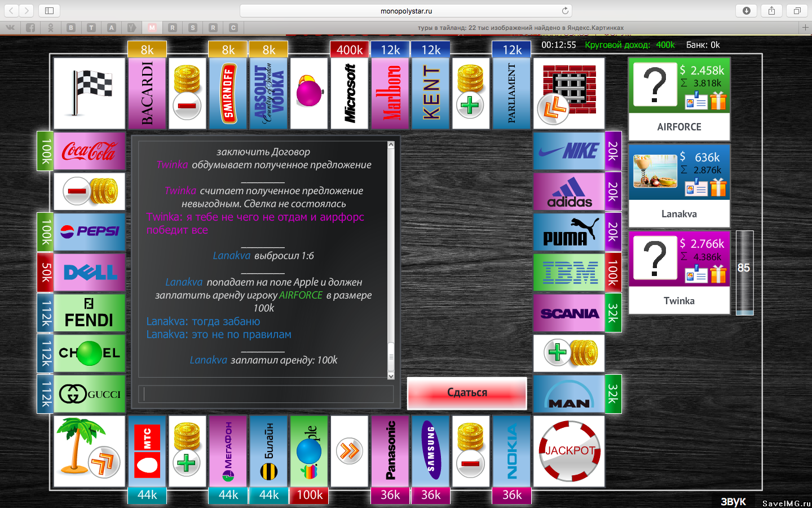Select the Smirnoff property cell
The width and height of the screenshot is (812, 508).
coord(228,94)
